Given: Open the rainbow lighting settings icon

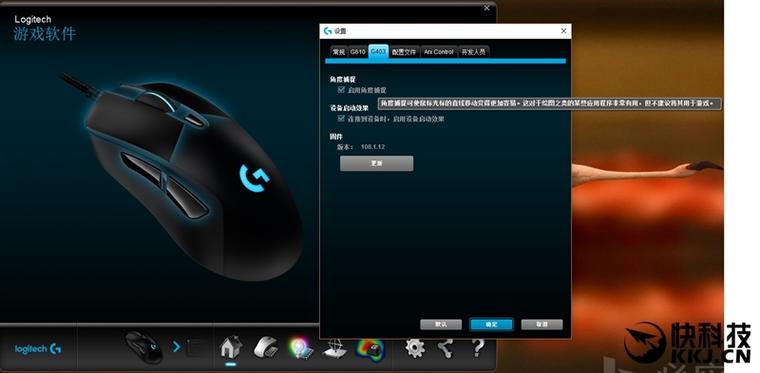Looking at the screenshot, I should tap(301, 347).
